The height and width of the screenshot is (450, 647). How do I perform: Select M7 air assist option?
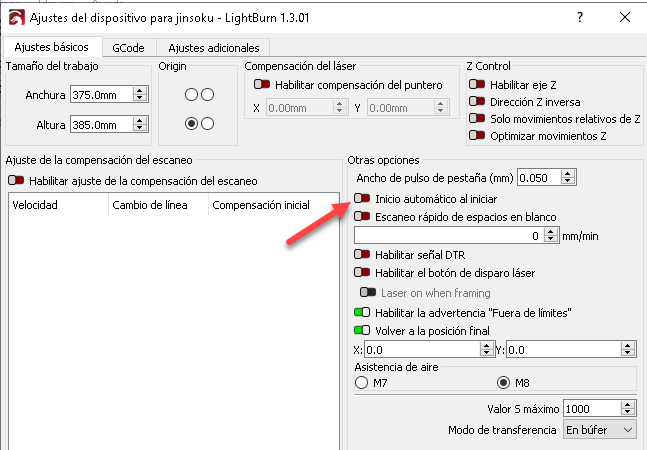pos(361,383)
